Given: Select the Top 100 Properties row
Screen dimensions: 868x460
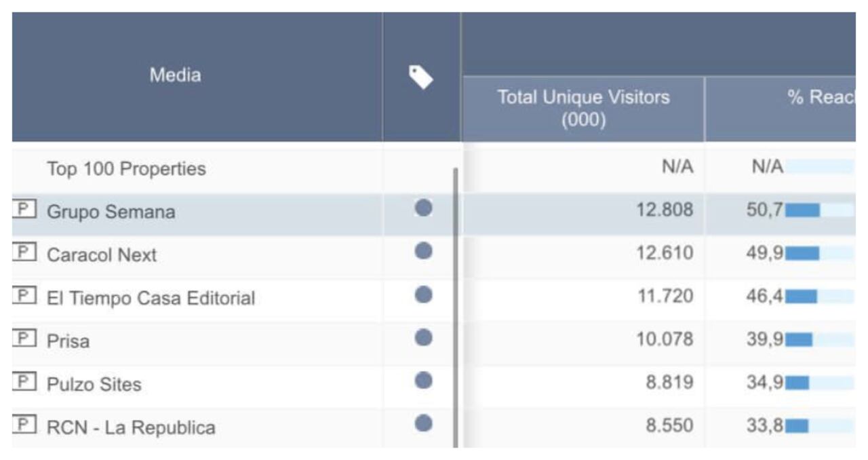Looking at the screenshot, I should tap(126, 169).
